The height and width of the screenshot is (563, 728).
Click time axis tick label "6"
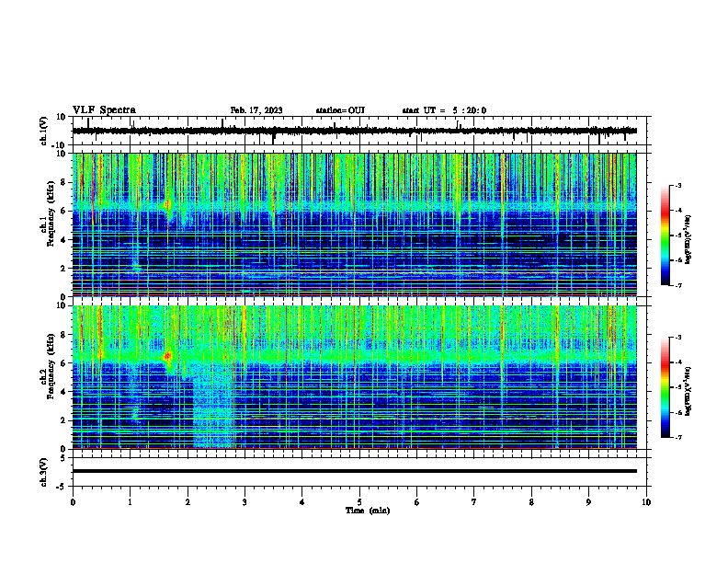(x=416, y=502)
